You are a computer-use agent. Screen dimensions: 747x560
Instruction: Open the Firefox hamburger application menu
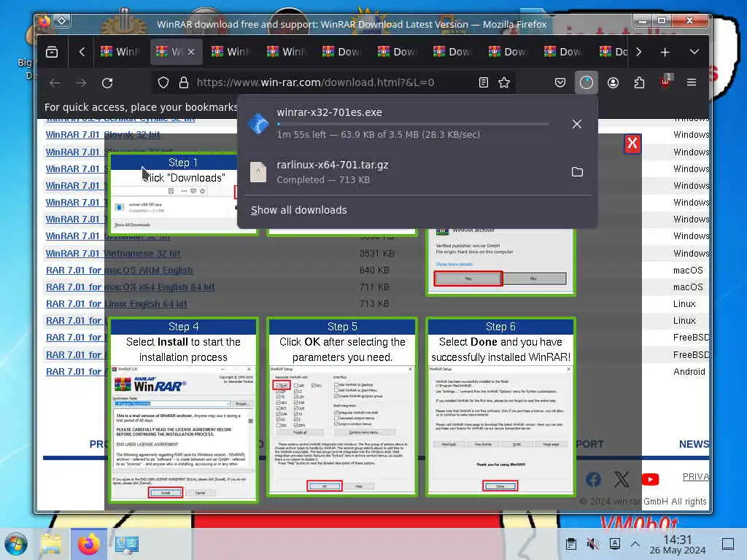692,83
